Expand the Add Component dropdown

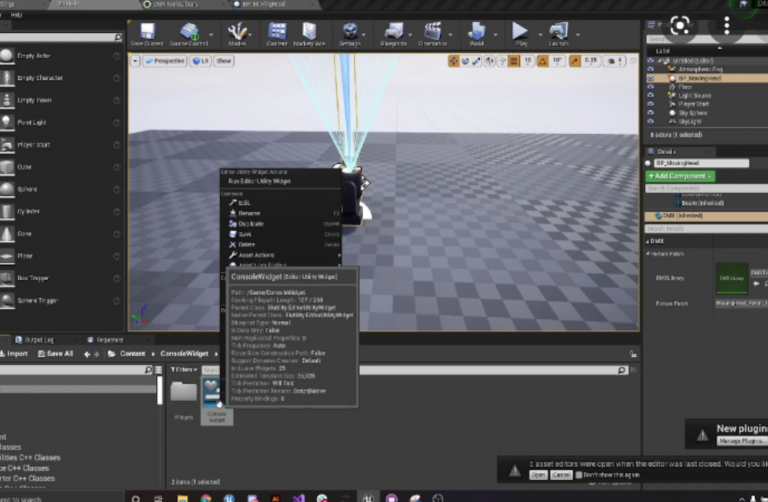coord(680,176)
